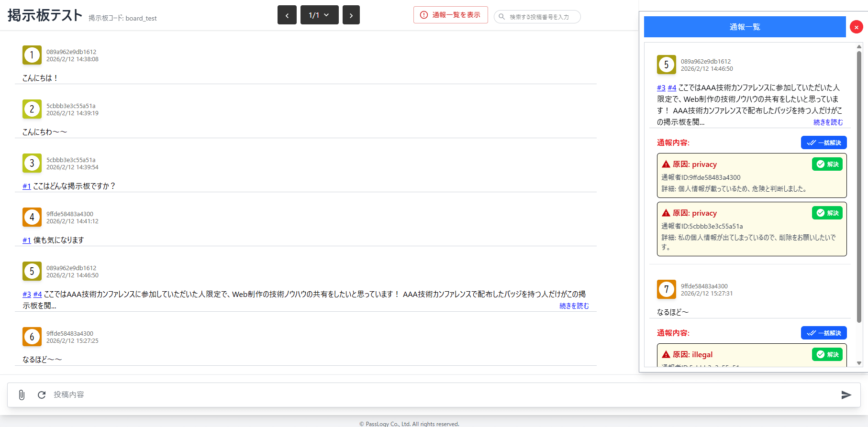
Task: Expand reported post via 続きを読む in panel
Action: [828, 122]
